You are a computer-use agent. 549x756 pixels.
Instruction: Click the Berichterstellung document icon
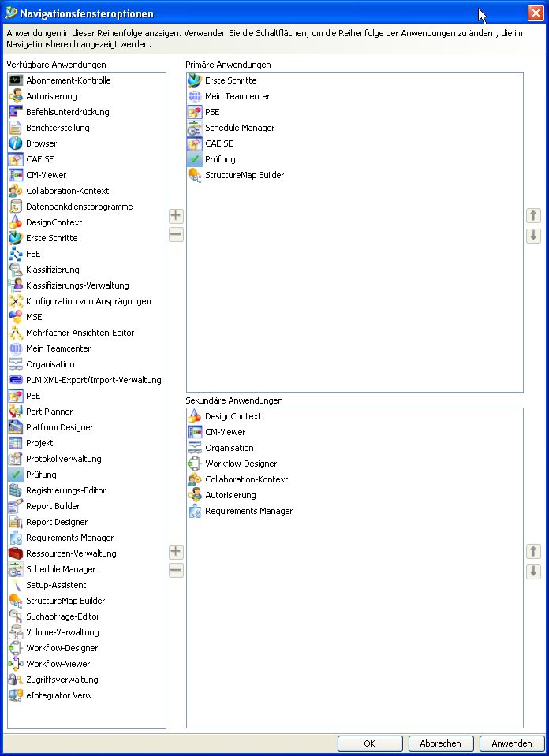click(16, 128)
